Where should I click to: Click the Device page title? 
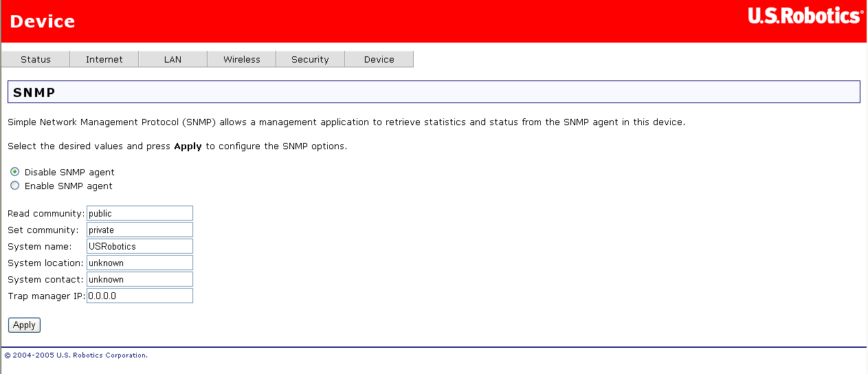click(43, 21)
